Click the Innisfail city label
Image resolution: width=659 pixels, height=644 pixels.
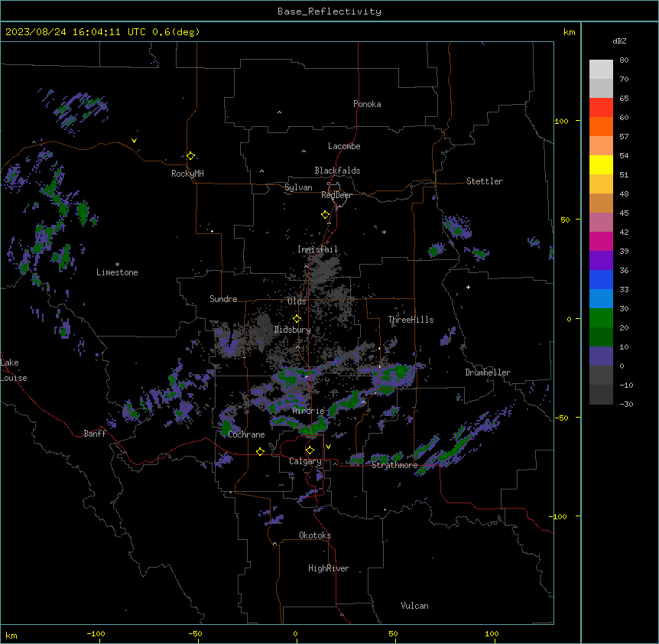pyautogui.click(x=317, y=249)
